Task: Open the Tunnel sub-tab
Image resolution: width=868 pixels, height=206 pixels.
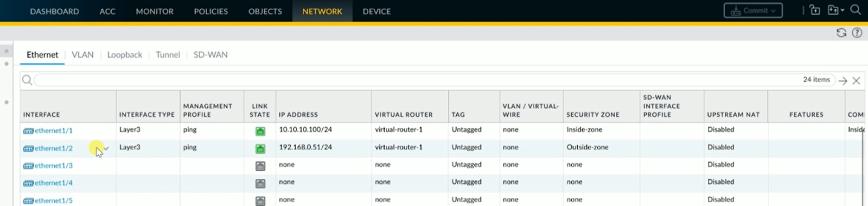Action: pos(168,55)
